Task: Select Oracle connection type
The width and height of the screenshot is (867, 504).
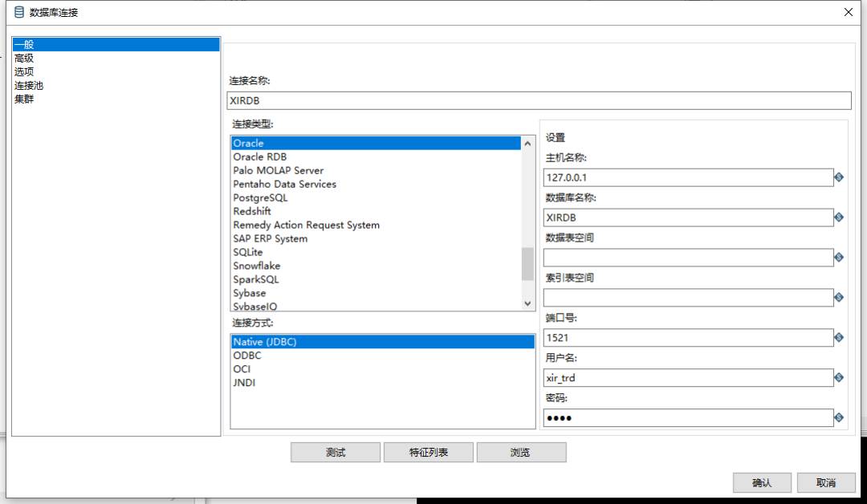Action: (x=376, y=143)
